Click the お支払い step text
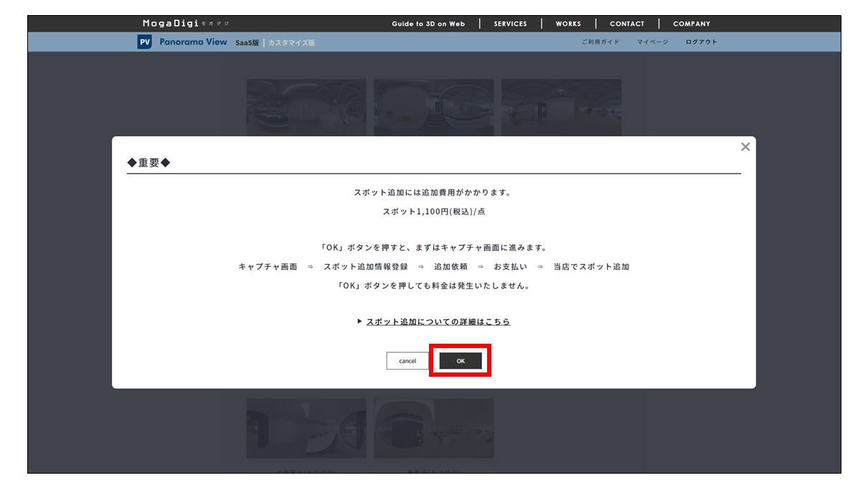This screenshot has height=488, width=868. [x=510, y=266]
